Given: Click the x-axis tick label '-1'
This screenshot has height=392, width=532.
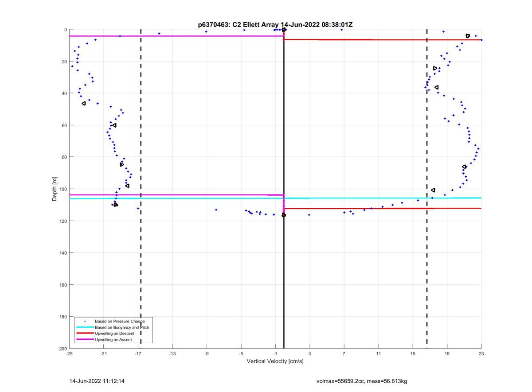Looking at the screenshot, I should click(x=275, y=353).
